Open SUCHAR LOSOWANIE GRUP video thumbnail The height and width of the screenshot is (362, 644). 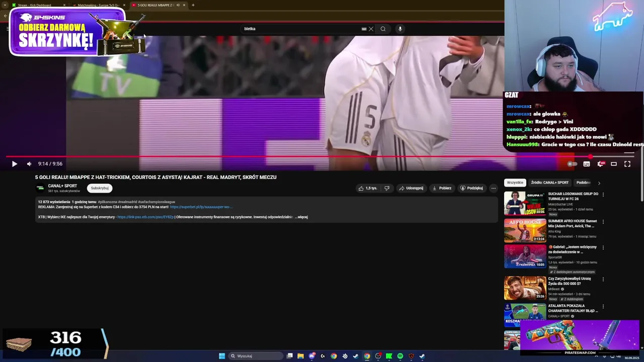(x=525, y=203)
